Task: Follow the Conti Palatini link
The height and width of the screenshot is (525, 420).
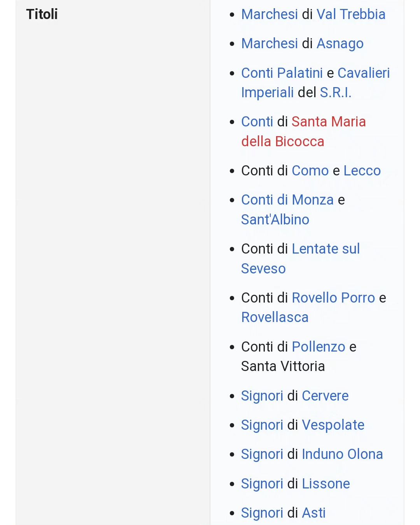Action: click(282, 73)
